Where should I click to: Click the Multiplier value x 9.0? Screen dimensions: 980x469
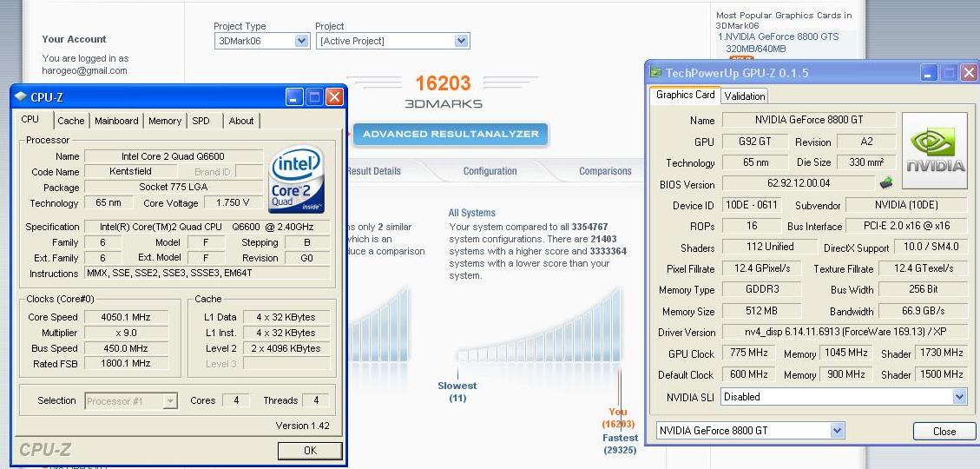click(x=126, y=333)
